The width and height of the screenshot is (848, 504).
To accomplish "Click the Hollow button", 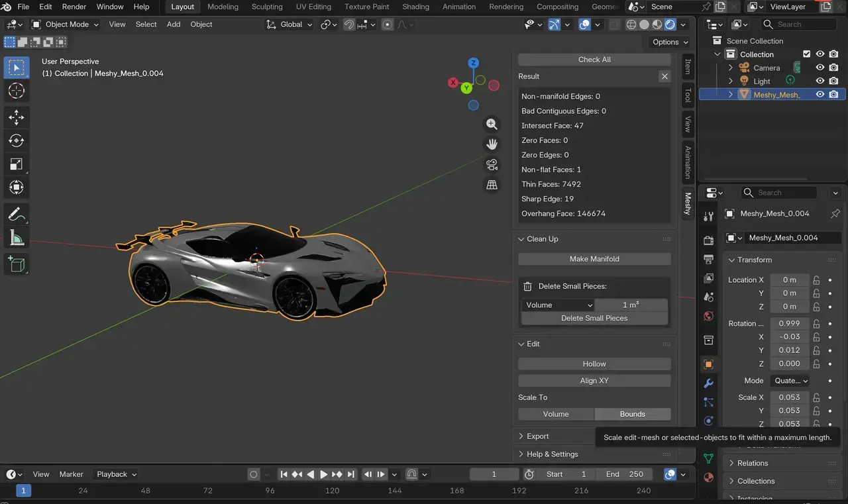I will click(x=594, y=364).
